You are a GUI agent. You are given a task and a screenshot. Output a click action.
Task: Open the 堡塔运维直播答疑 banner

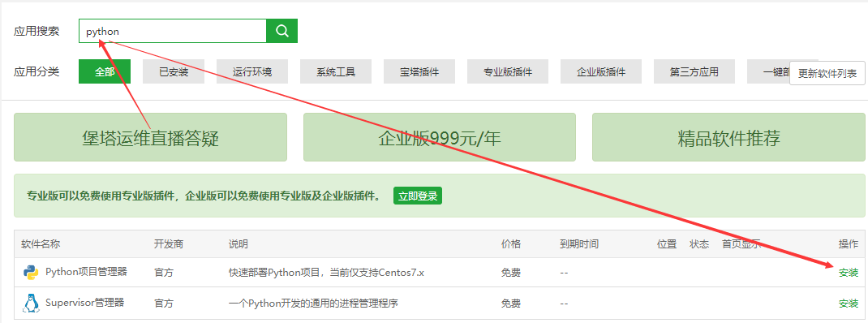click(x=151, y=137)
